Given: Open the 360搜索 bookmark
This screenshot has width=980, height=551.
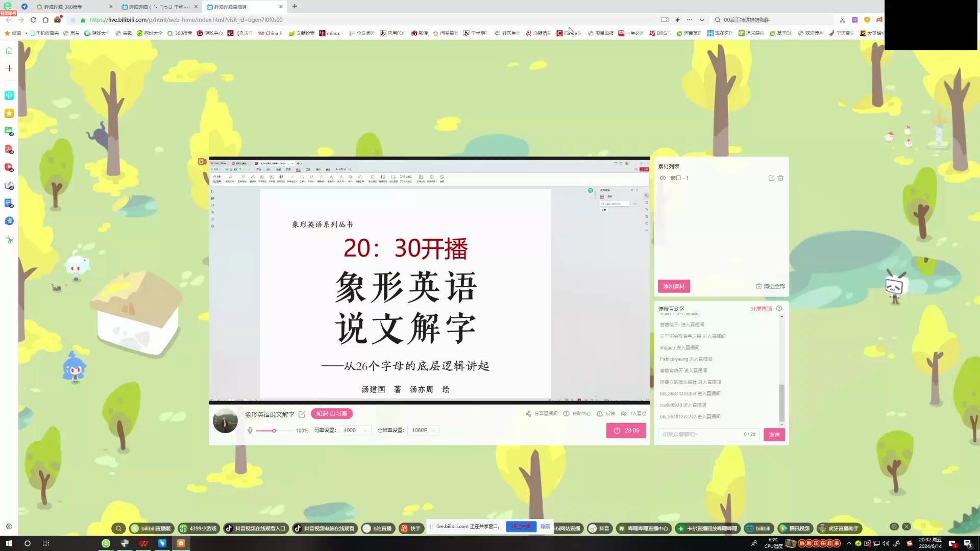Looking at the screenshot, I should (180, 33).
